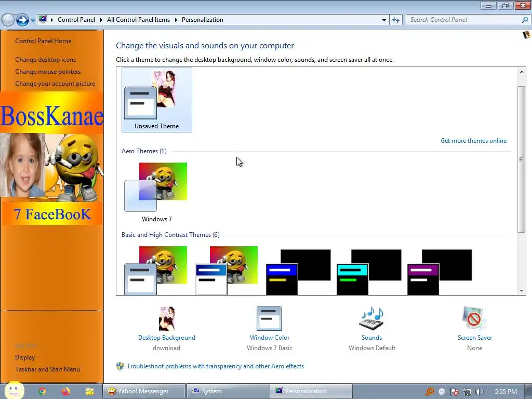Open Action Center flag tray icon
Image resolution: width=532 pixels, height=399 pixels.
(x=454, y=392)
